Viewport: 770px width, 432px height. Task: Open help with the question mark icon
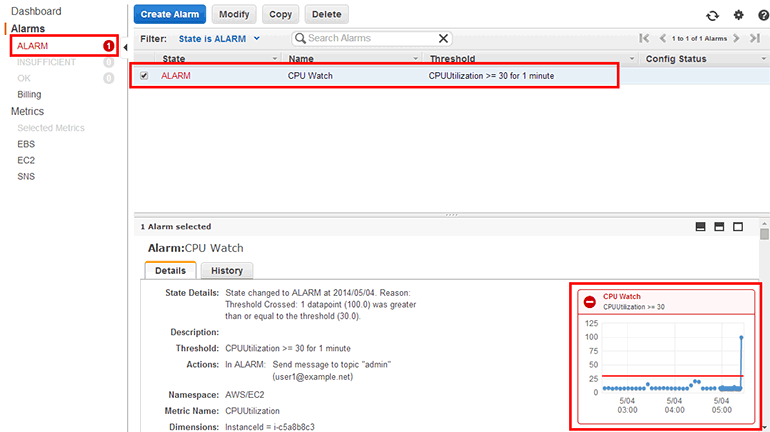[762, 15]
